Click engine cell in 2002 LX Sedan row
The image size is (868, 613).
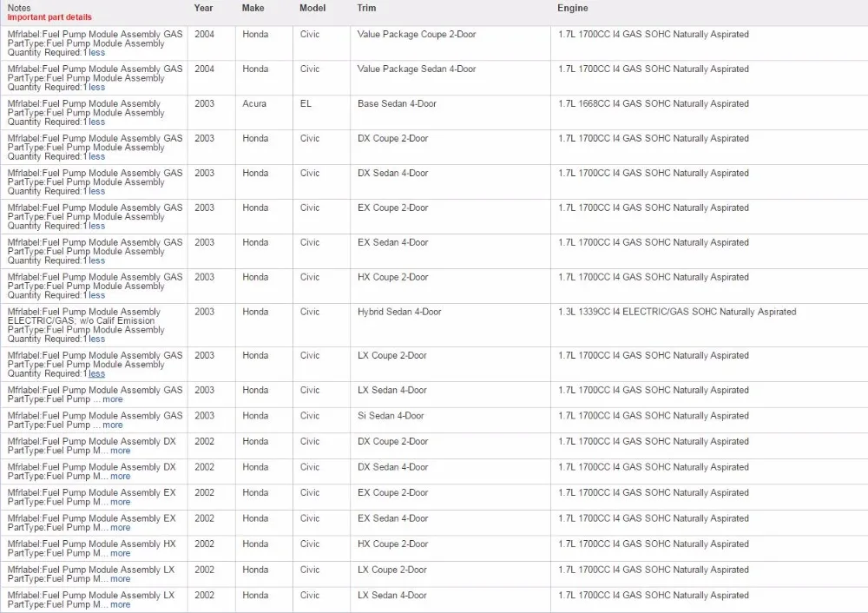654,596
